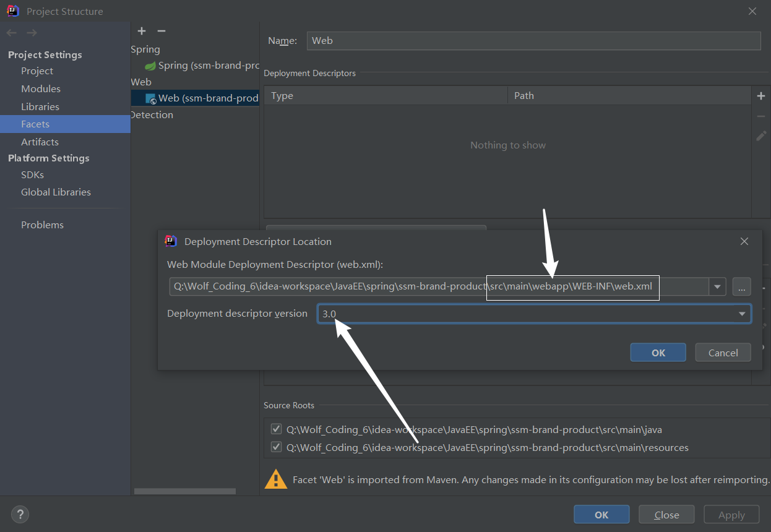771x532 pixels.
Task: Click the web.xml path text field
Action: [439, 286]
